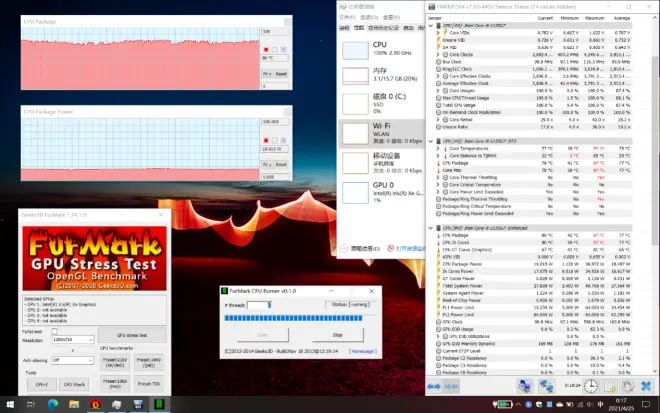Expand Core Usages sensor row

click(x=438, y=91)
